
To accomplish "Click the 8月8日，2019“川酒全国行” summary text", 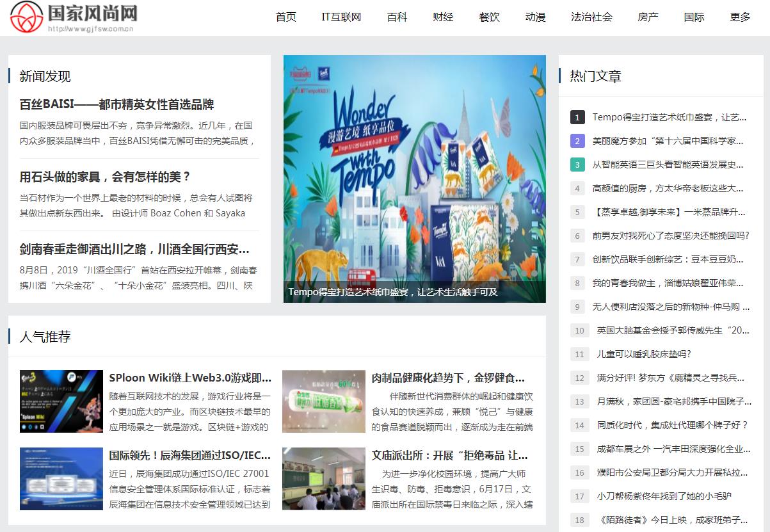I will point(139,278).
